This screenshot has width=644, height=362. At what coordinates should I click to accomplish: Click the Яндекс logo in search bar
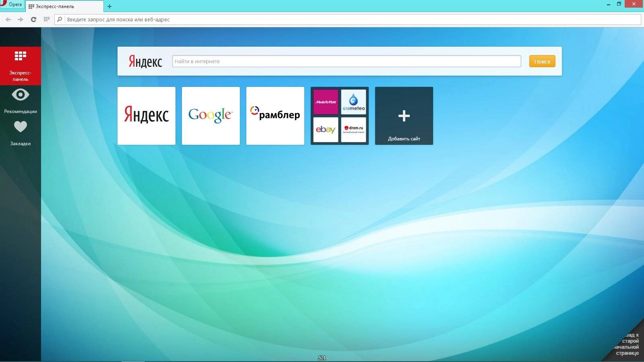pos(145,62)
